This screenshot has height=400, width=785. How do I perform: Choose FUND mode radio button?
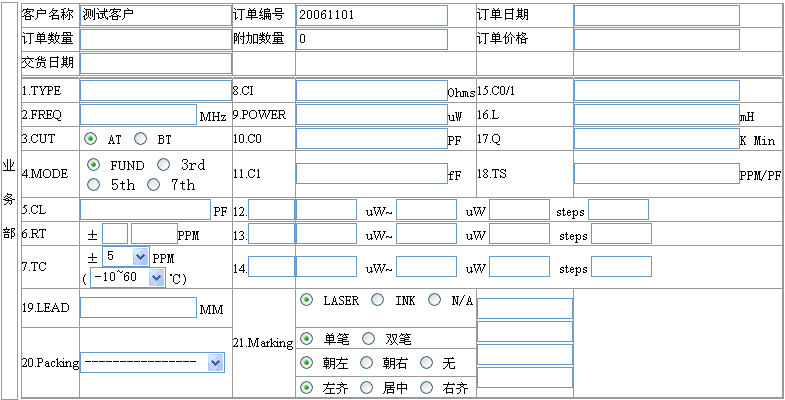(x=93, y=164)
